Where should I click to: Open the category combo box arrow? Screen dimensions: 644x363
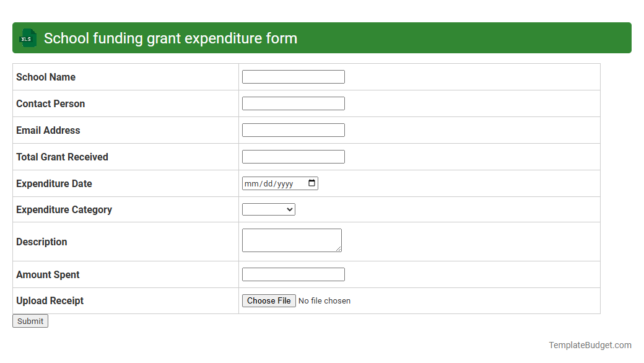pyautogui.click(x=289, y=209)
